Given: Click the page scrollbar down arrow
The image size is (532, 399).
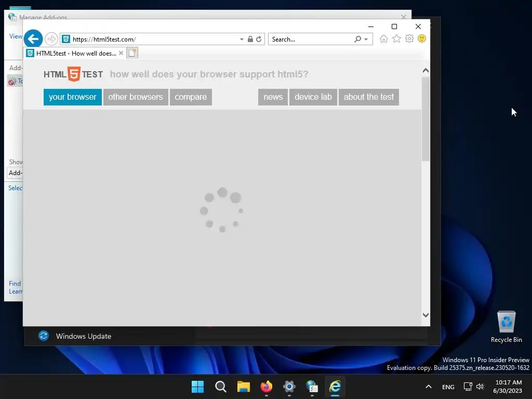Looking at the screenshot, I should point(425,315).
